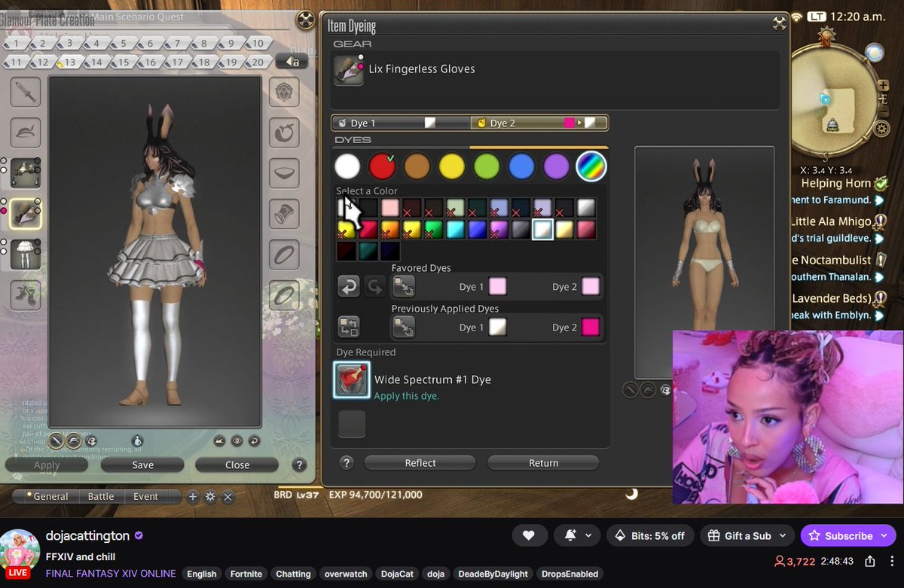904x588 pixels.
Task: Choose the blue dye color category
Action: click(521, 166)
